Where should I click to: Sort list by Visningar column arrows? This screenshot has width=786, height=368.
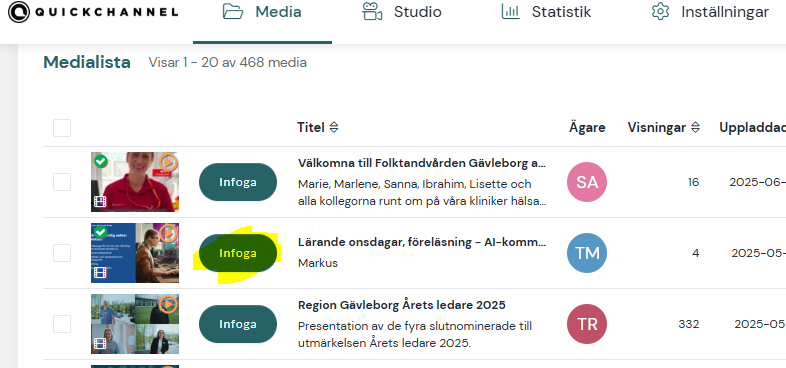click(695, 128)
